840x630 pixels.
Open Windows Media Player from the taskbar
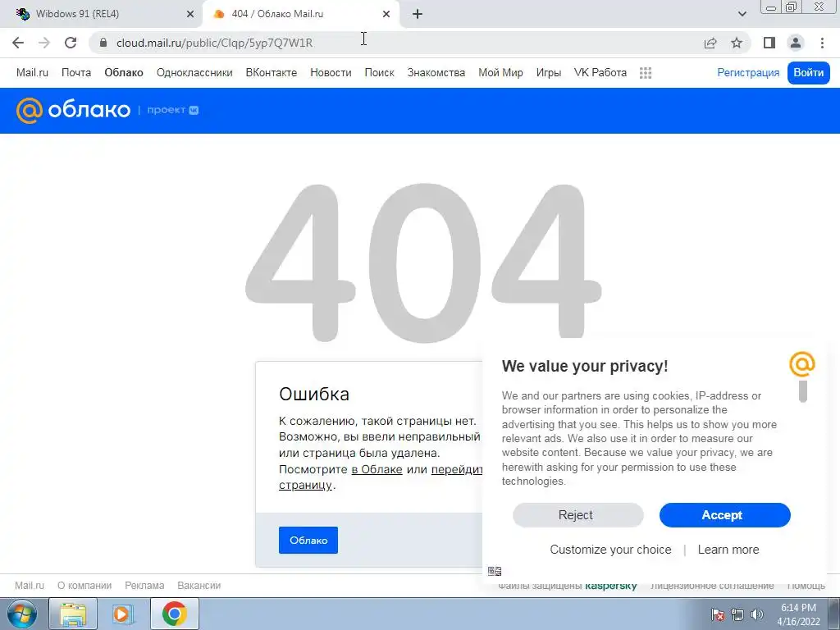[123, 614]
